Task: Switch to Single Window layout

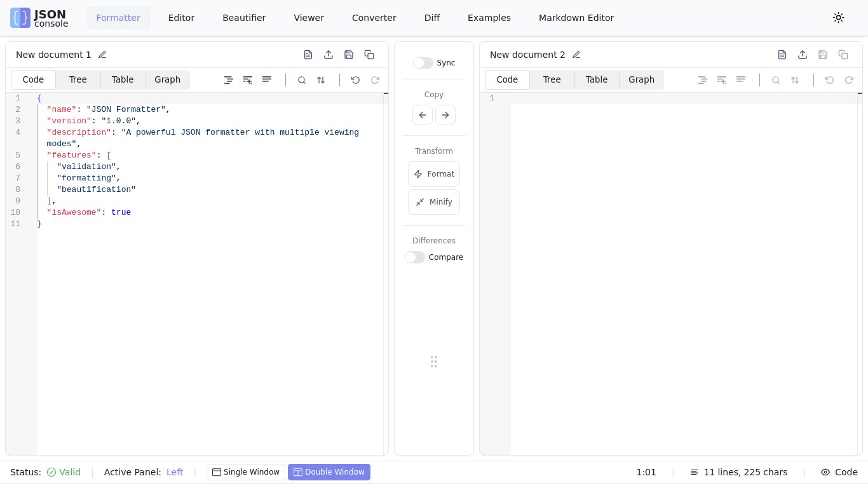Action: click(x=246, y=472)
